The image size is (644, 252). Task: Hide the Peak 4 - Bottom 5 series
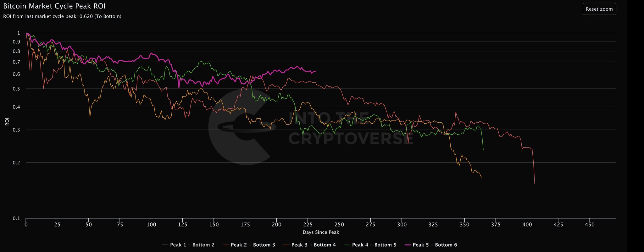pos(370,245)
